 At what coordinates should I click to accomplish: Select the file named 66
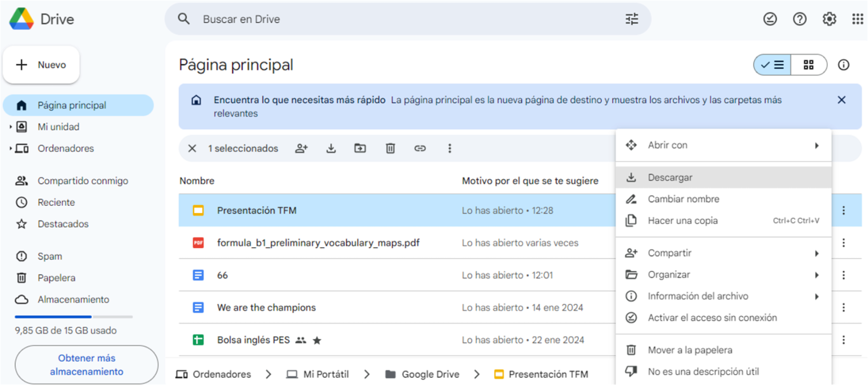pyautogui.click(x=222, y=275)
